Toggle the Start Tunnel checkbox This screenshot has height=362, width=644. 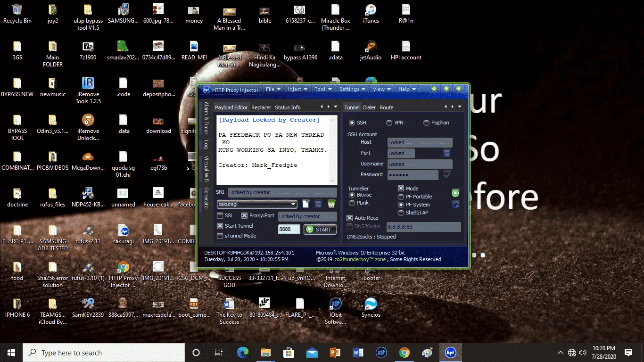point(220,226)
